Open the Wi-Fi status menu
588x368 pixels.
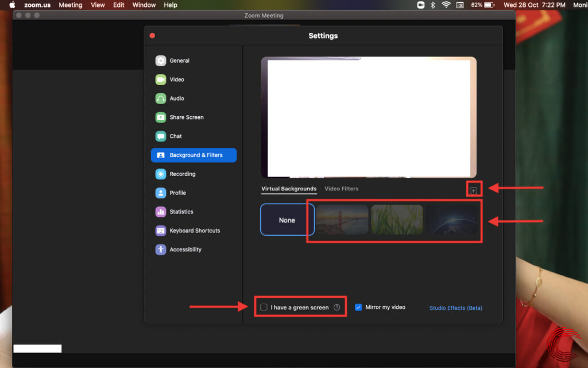[446, 5]
